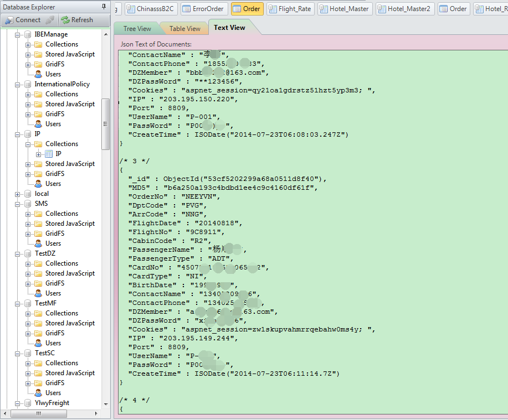Click the Connect button

(23, 20)
